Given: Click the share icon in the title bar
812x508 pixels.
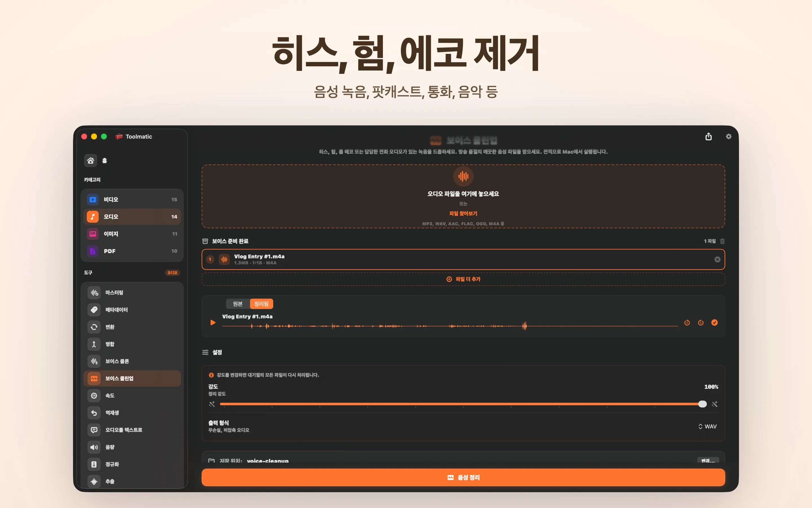Looking at the screenshot, I should 708,136.
